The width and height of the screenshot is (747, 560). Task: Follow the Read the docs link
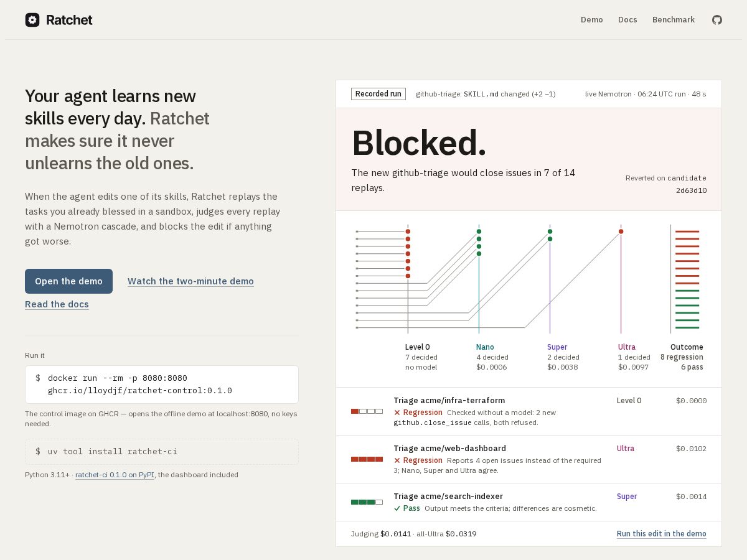pyautogui.click(x=57, y=304)
